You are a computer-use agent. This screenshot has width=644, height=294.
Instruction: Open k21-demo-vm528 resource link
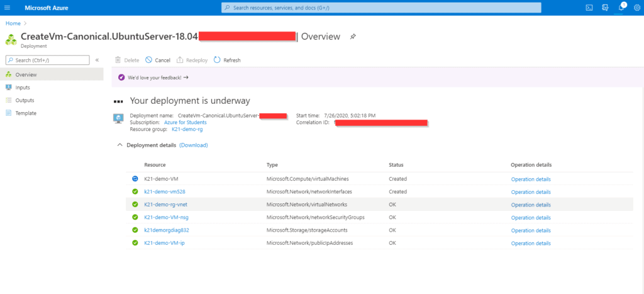coord(165,191)
